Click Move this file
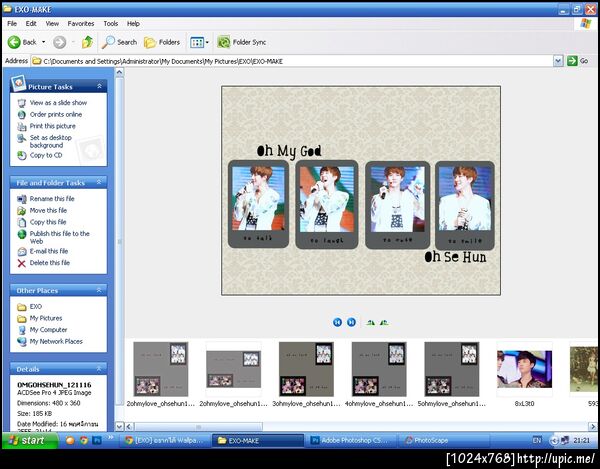This screenshot has width=600, height=469. pyautogui.click(x=42, y=210)
